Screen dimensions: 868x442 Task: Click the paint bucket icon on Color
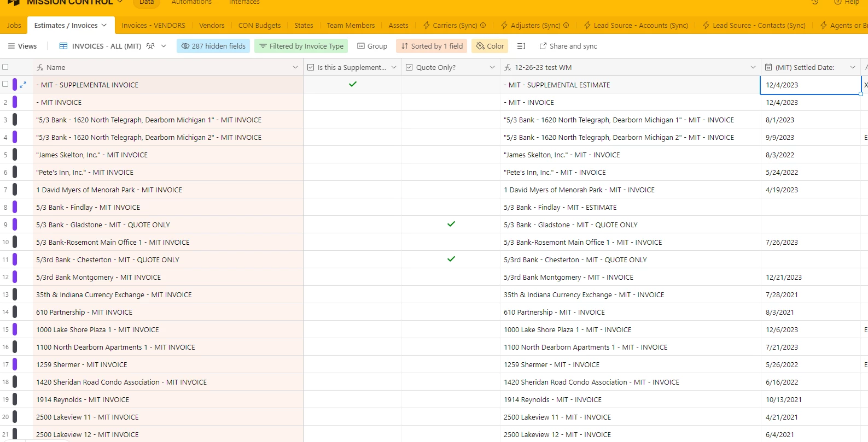pyautogui.click(x=480, y=46)
